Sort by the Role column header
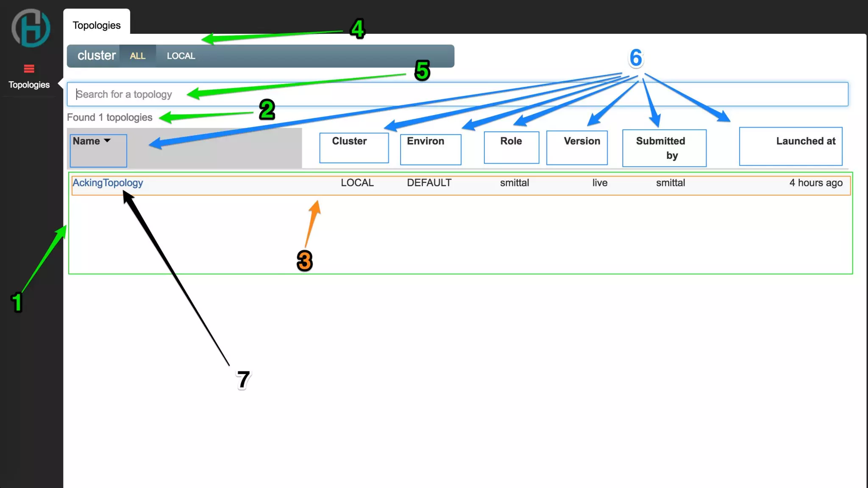This screenshot has height=488, width=868. coord(511,141)
